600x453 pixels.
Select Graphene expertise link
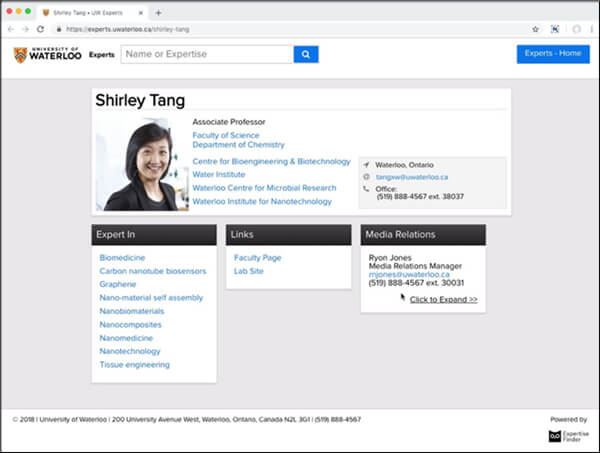tap(118, 284)
